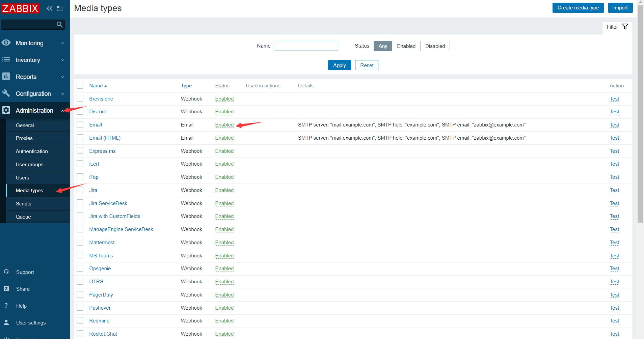Click the Configuration wrench icon
Viewport: 644px width, 339px height.
[6, 93]
